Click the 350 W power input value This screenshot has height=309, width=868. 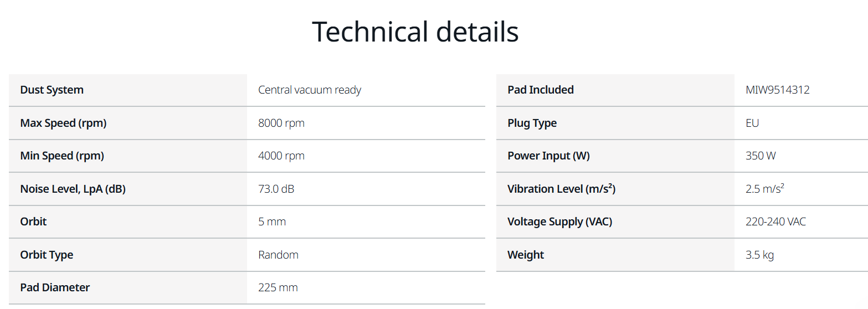[761, 156]
